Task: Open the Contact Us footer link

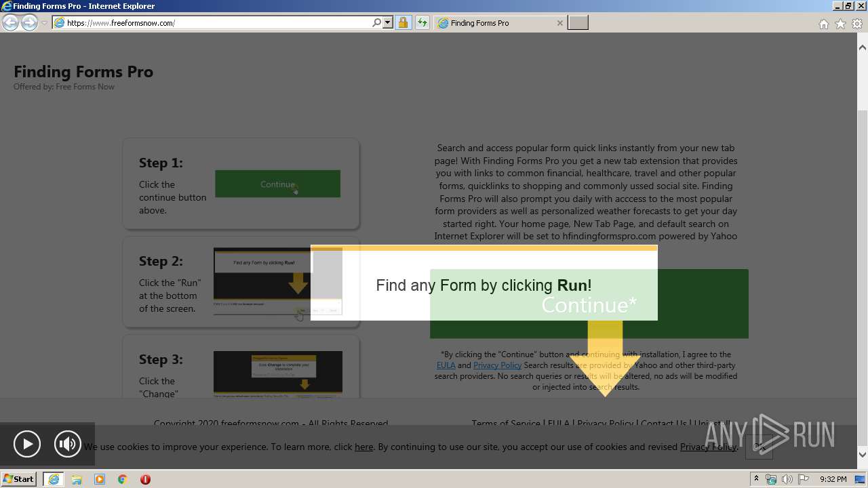Action: pyautogui.click(x=663, y=424)
